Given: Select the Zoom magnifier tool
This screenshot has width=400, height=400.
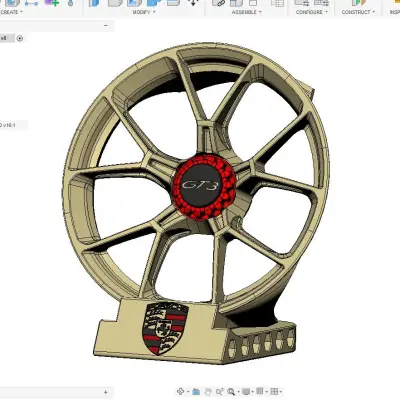Looking at the screenshot, I should [x=219, y=391].
